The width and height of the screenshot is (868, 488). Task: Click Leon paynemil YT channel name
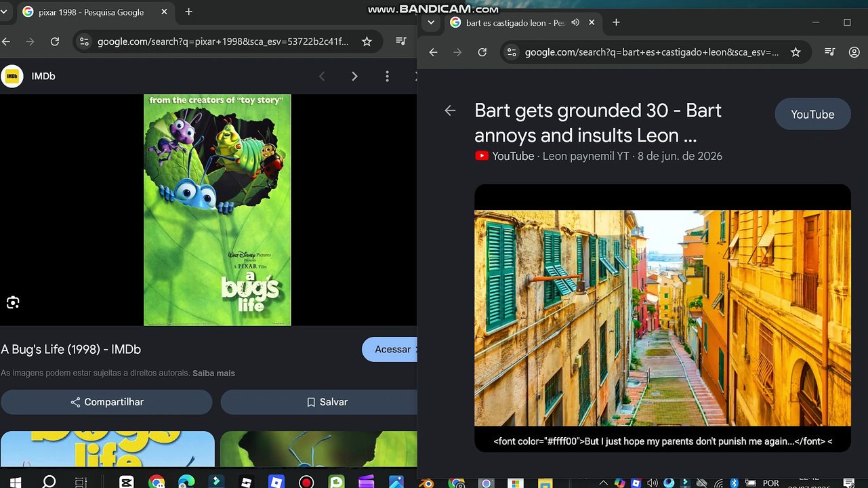pos(586,157)
